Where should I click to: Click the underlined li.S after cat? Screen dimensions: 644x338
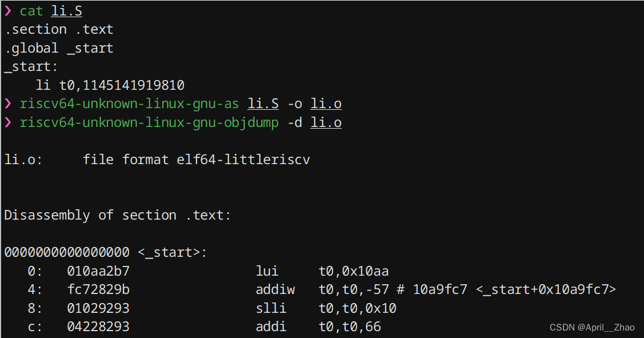[66, 11]
